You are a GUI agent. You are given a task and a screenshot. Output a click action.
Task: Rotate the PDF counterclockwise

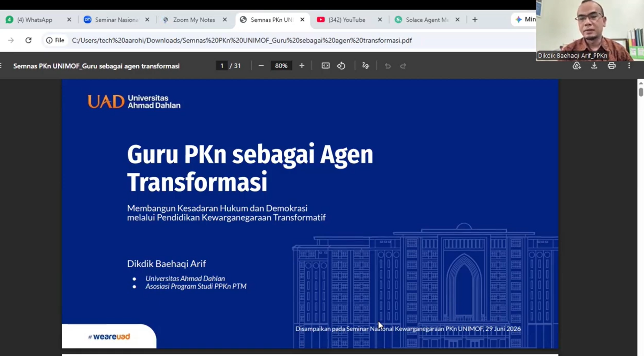[341, 65]
